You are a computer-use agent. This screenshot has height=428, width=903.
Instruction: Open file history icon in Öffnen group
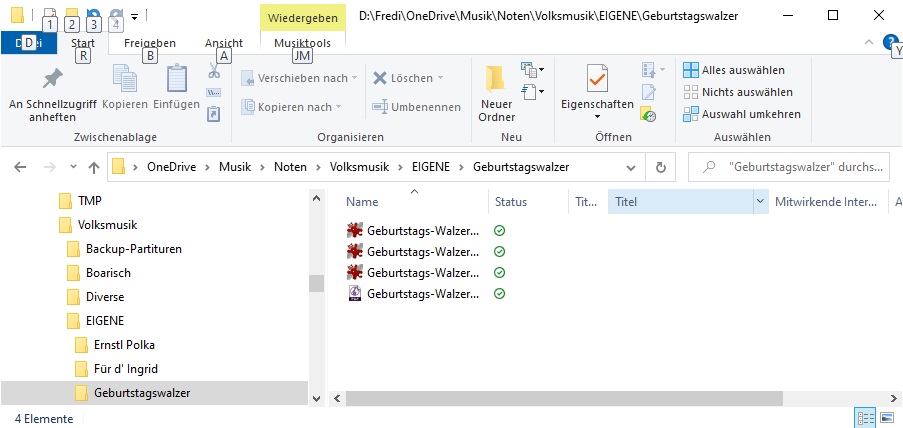click(x=648, y=114)
